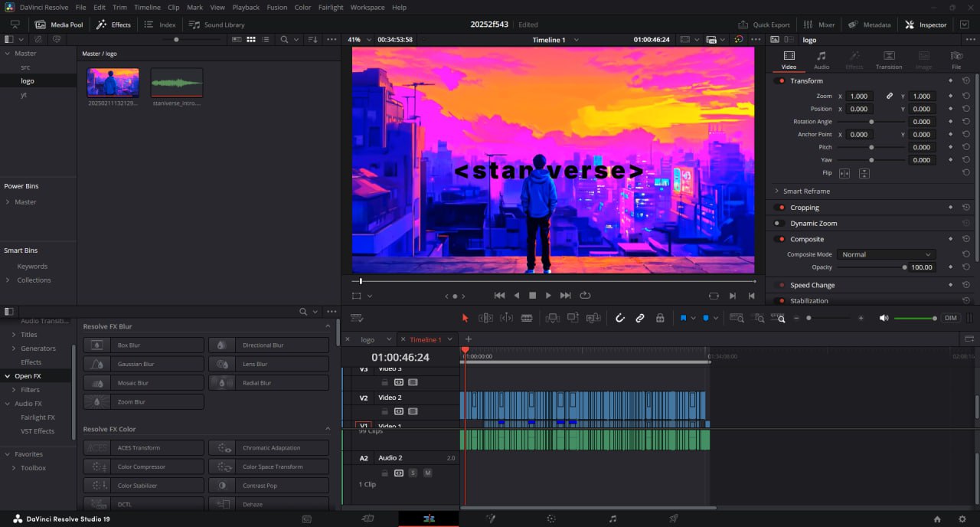The width and height of the screenshot is (980, 527).
Task: Open the Fairlight page music note icon
Action: click(612, 519)
